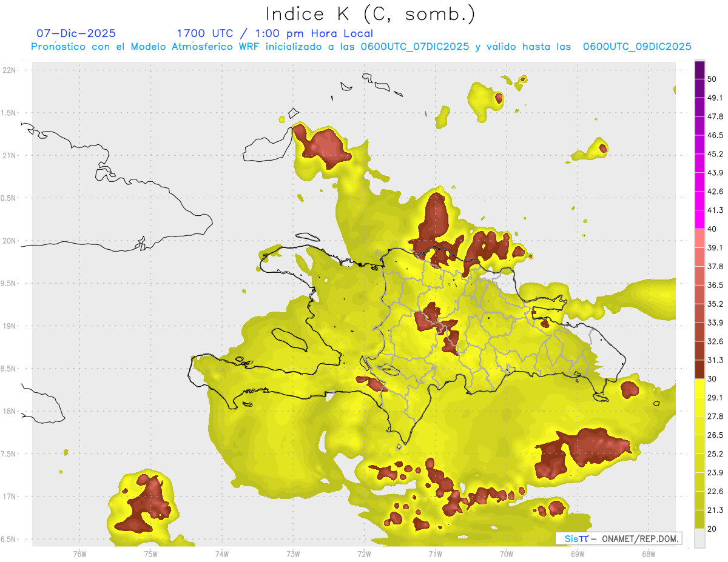Click the colorbar value "46.5"
728x562 pixels.
click(x=715, y=136)
